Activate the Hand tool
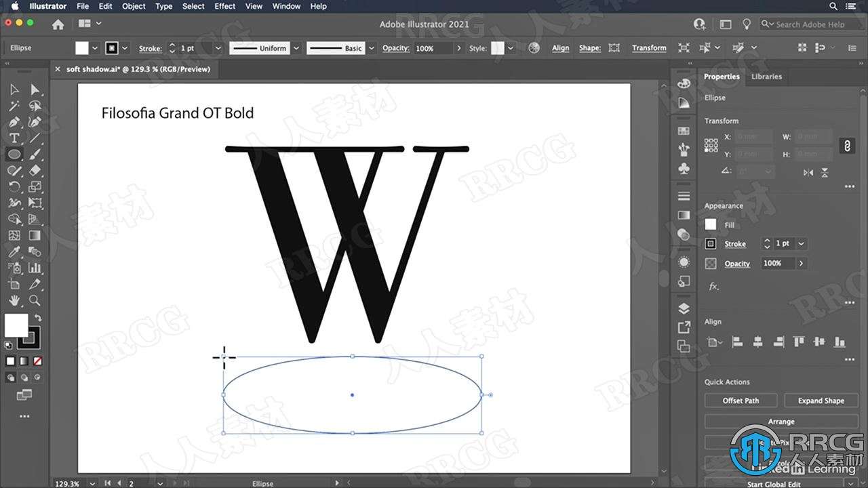Viewport: 868px width, 488px height. pyautogui.click(x=14, y=300)
